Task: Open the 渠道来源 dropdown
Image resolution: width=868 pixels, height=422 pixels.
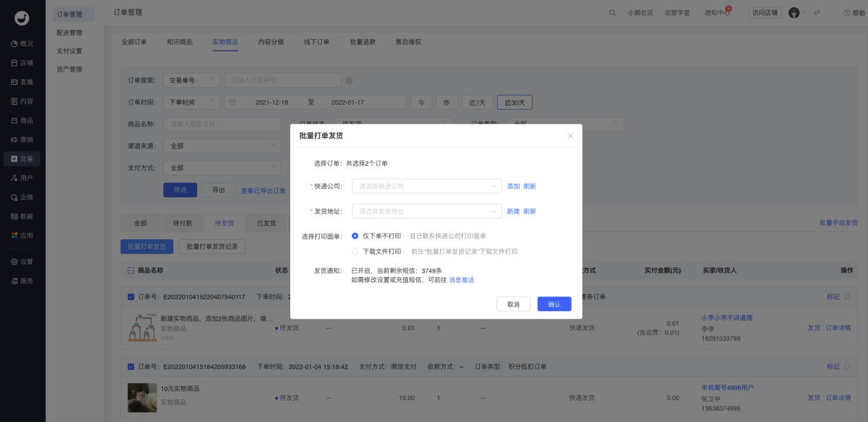Action: point(222,146)
